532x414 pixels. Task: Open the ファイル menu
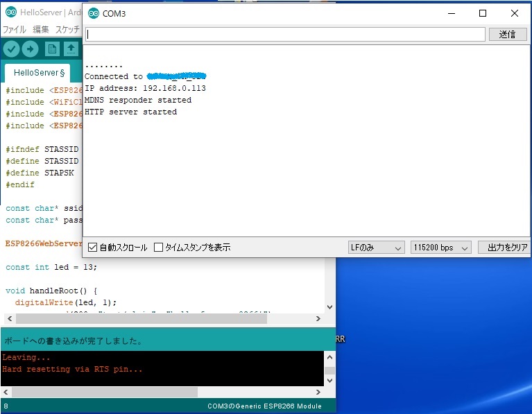[x=15, y=30]
